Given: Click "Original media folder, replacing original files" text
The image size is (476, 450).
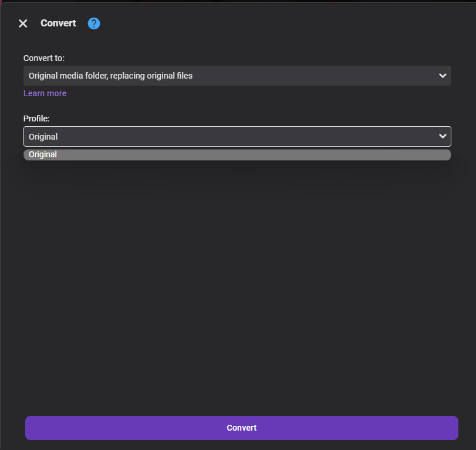Looking at the screenshot, I should point(110,76).
